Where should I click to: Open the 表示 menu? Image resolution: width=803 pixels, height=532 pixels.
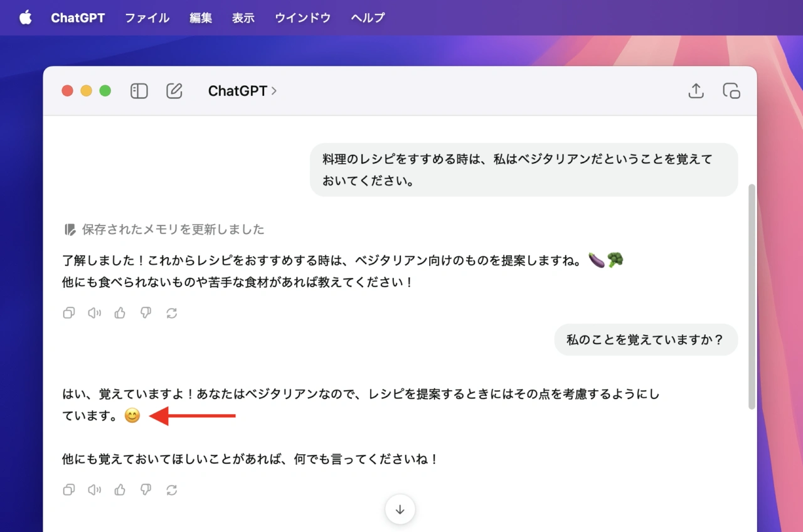[243, 18]
